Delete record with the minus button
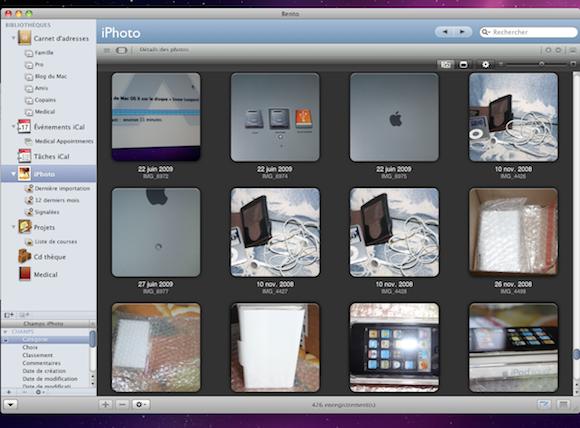This screenshot has width=580, height=428. (122, 404)
